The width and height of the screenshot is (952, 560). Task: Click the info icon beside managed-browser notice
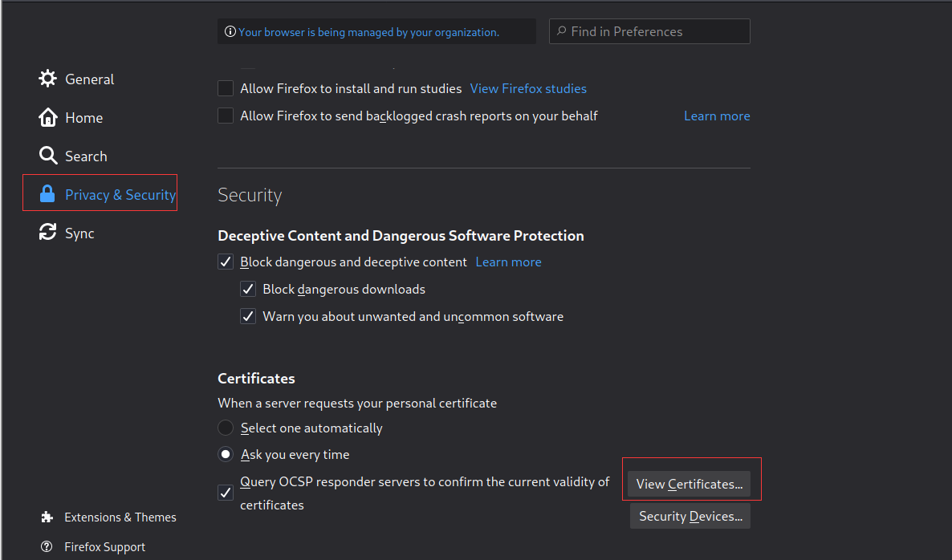230,32
